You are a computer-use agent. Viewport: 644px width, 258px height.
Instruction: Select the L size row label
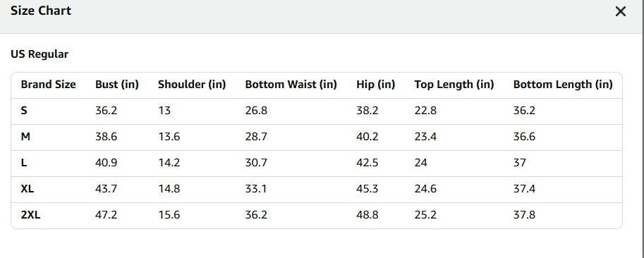[24, 163]
